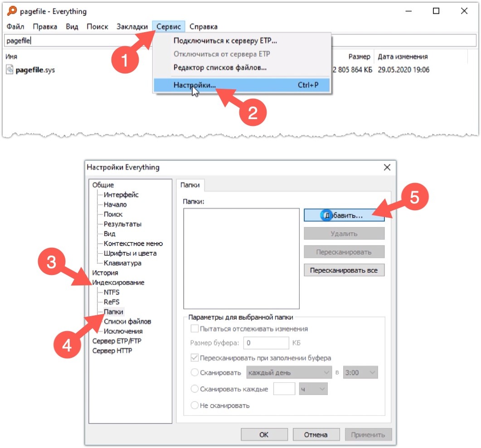
Task: Select Интерфейс in settings tree
Action: pos(121,195)
